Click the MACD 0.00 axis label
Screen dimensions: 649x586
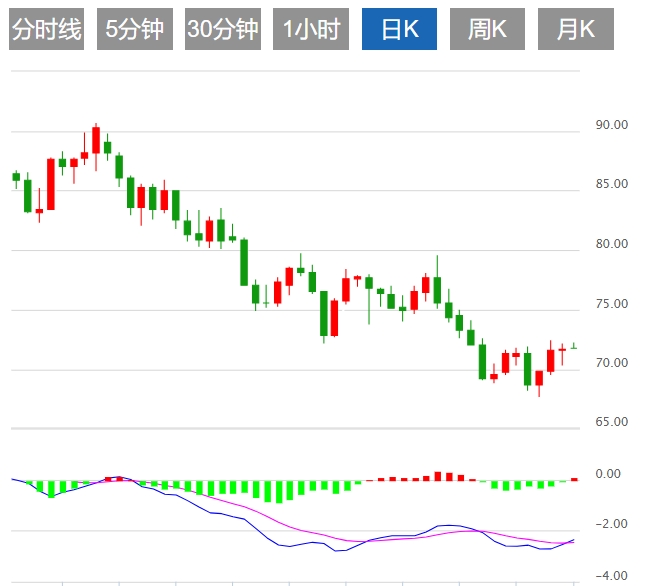(607, 474)
